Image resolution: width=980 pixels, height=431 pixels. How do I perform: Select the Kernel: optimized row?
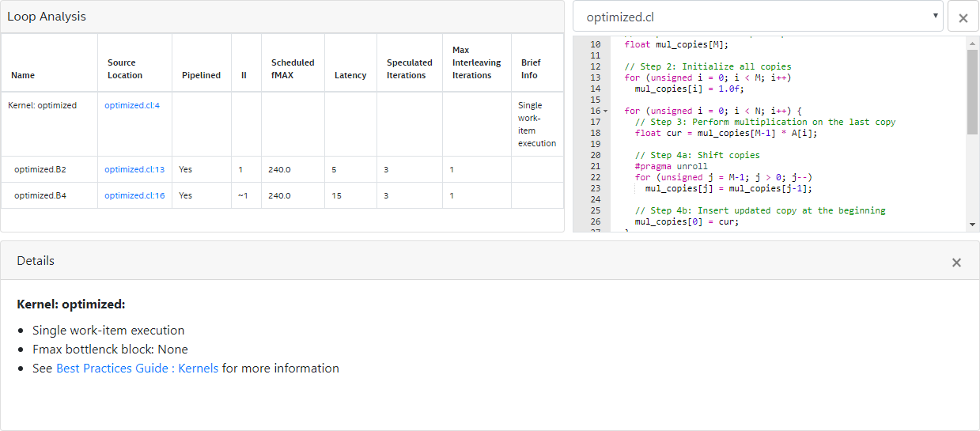[43, 105]
